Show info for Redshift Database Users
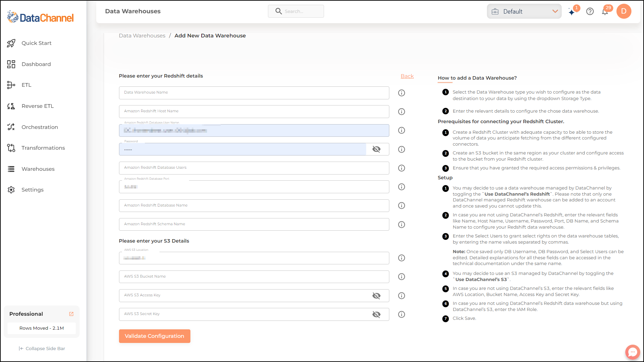Image resolution: width=644 pixels, height=362 pixels. pos(402,168)
